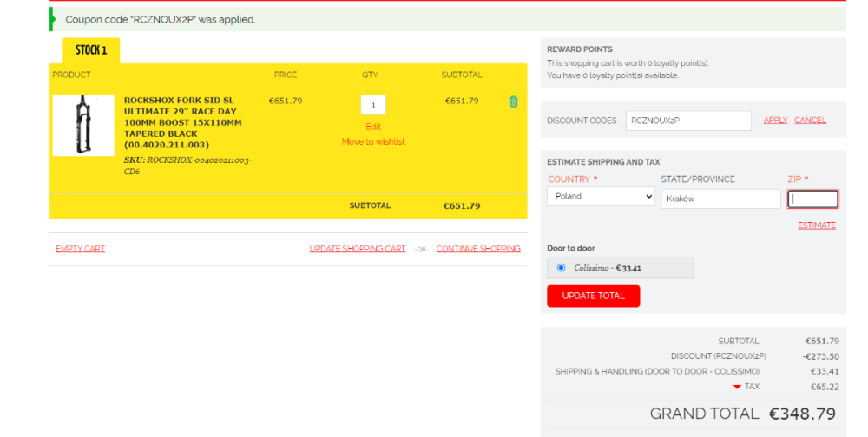Click the UPDATE TOTAL button
This screenshot has width=868, height=437.
(x=594, y=296)
